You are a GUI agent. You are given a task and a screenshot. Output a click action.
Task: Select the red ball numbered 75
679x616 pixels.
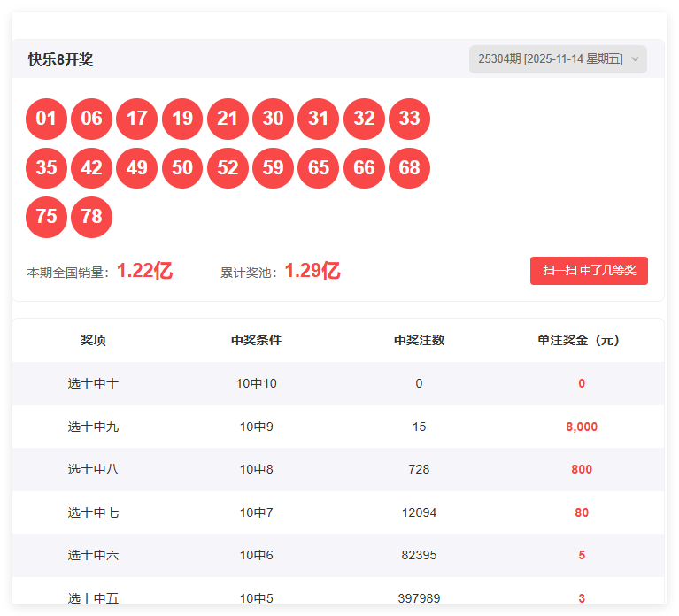point(46,217)
